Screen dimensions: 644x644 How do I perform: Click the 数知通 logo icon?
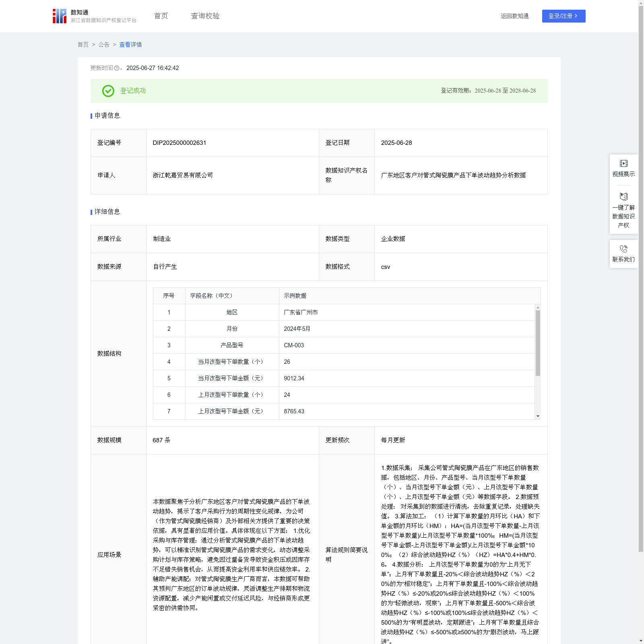(60, 16)
